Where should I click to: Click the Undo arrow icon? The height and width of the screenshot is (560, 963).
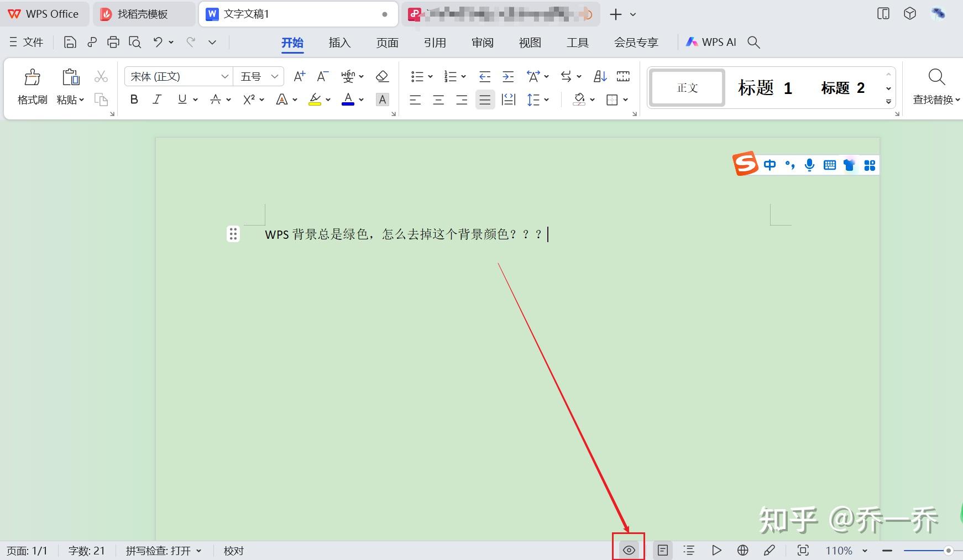158,42
